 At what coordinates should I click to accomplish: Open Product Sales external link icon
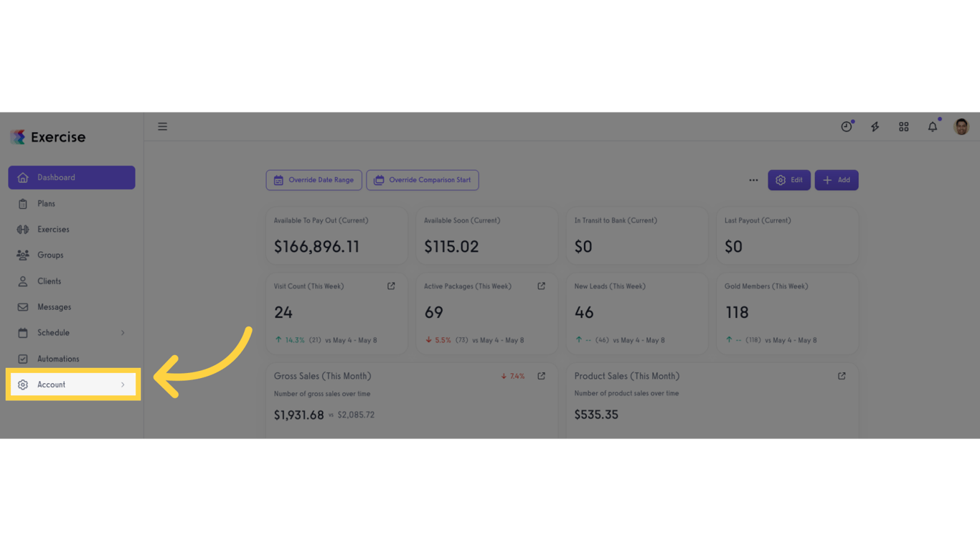842,376
